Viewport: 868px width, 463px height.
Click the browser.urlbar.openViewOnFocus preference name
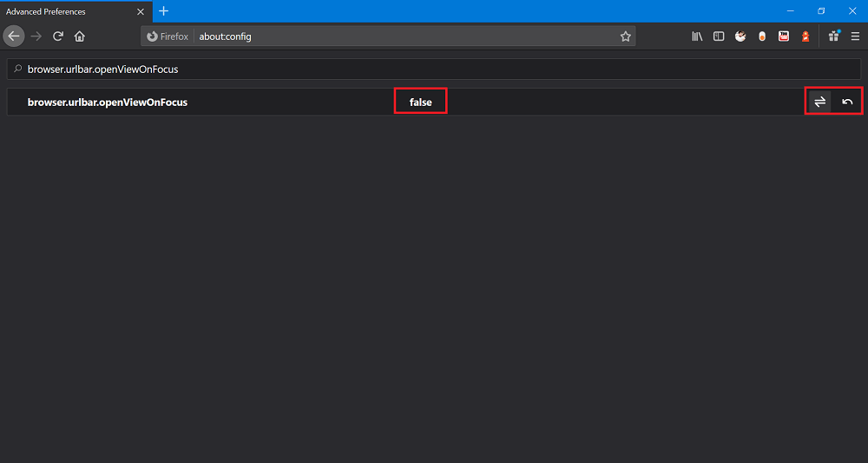tap(108, 103)
